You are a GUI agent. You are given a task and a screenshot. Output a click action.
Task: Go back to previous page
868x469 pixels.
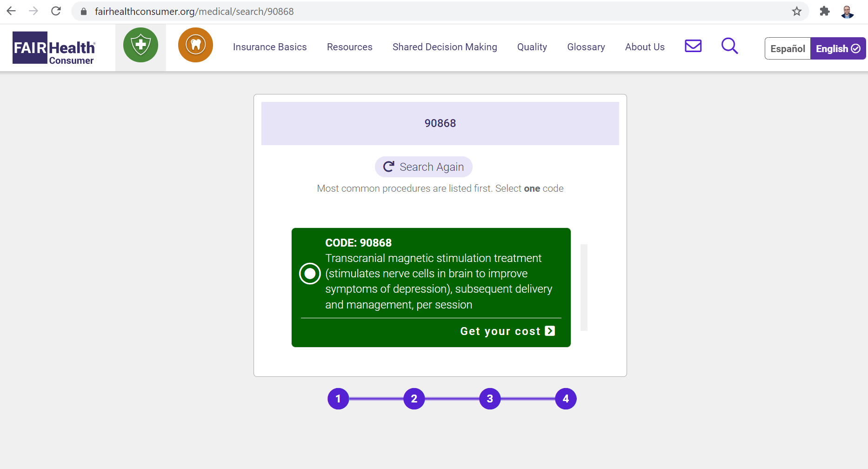[12, 11]
